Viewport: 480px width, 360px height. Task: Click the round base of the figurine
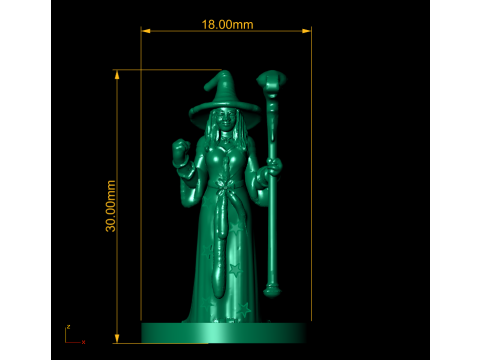click(x=224, y=333)
